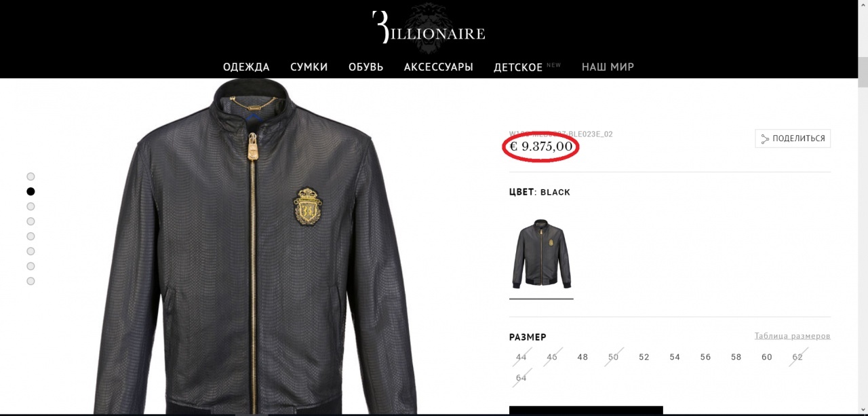The width and height of the screenshot is (868, 416).
Task: Select the fifth image indicator dot
Action: coord(31,236)
